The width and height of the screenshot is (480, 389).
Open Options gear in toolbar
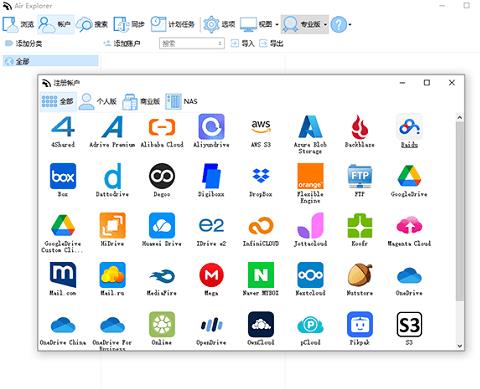219,24
